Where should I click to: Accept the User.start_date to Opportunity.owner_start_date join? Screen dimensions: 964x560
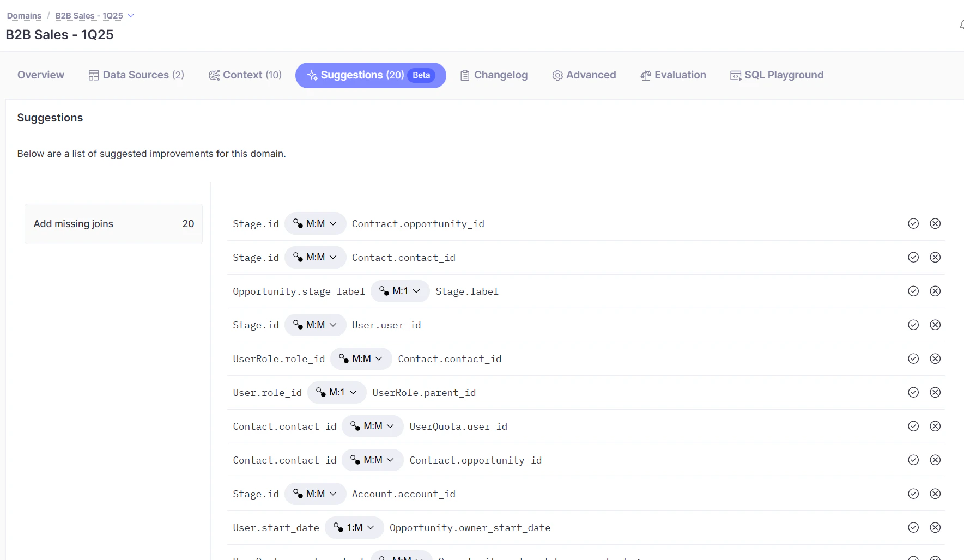click(x=913, y=527)
